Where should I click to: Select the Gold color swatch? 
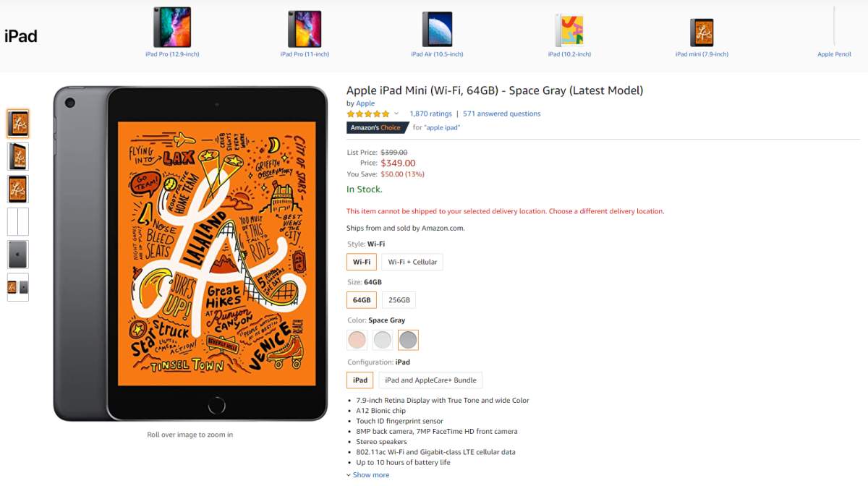tap(357, 339)
